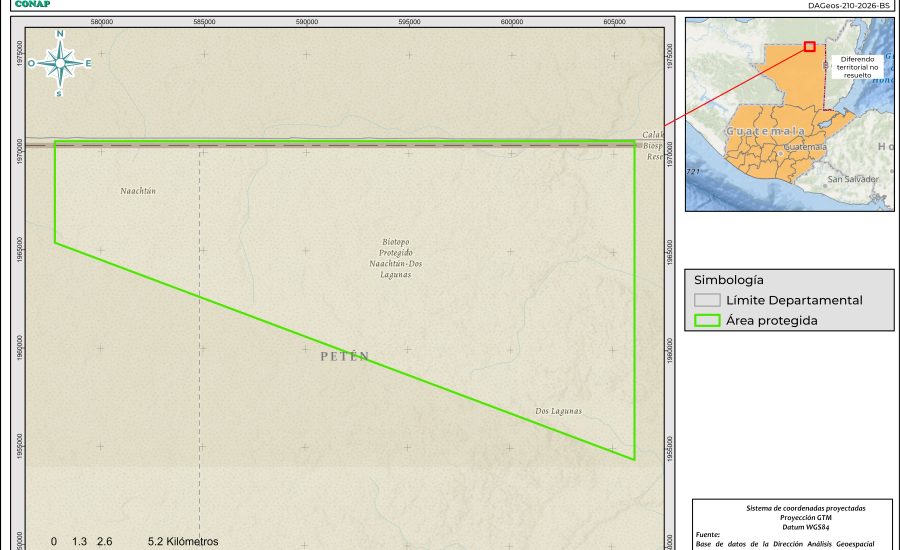Click the gray Límite Departamental legend symbol
900x550 pixels.
tap(707, 300)
